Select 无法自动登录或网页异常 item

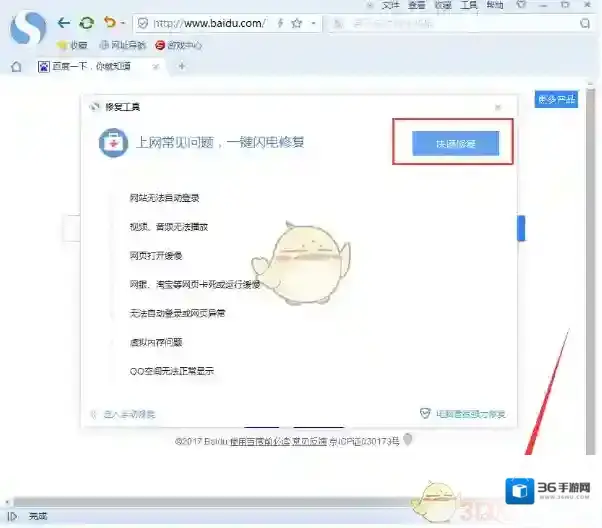(x=177, y=313)
